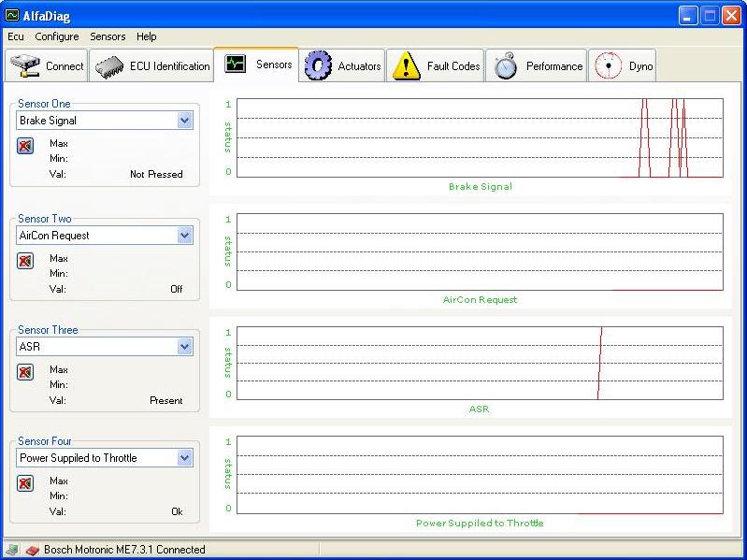747x560 pixels.
Task: Click the Sensors waveform icon
Action: [x=235, y=65]
